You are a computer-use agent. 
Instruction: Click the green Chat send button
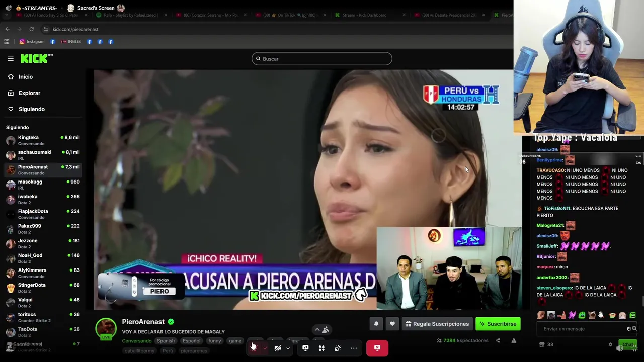click(627, 345)
